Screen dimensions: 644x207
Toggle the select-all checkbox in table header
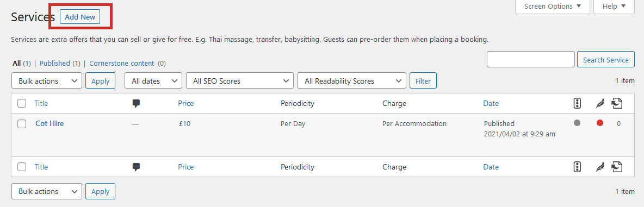pyautogui.click(x=22, y=104)
